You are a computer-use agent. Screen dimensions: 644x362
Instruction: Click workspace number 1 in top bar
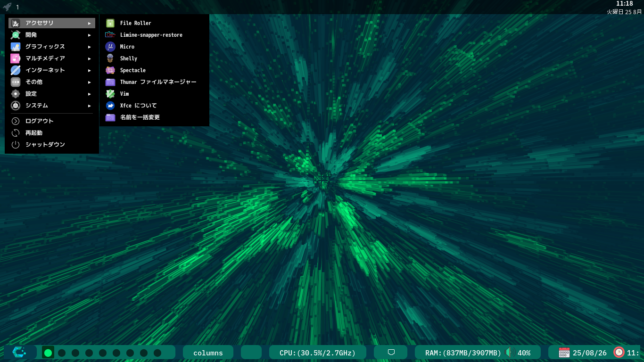click(x=17, y=7)
